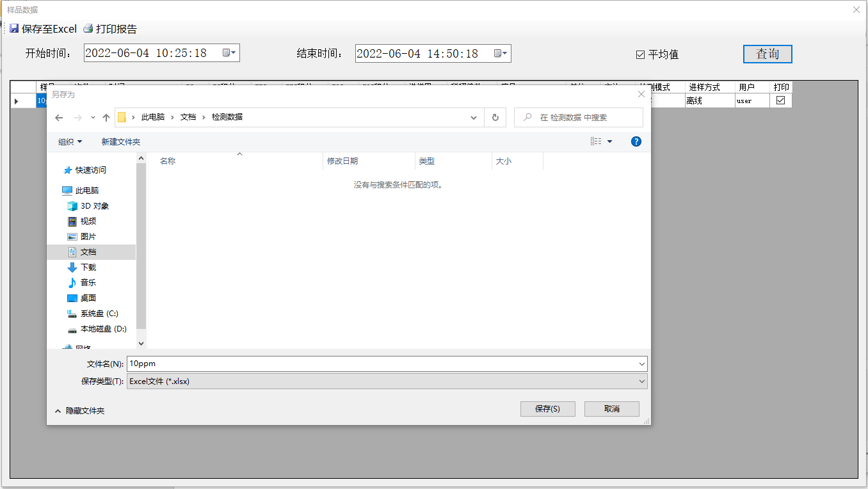The width and height of the screenshot is (868, 489).
Task: Click 取消 button
Action: [611, 409]
